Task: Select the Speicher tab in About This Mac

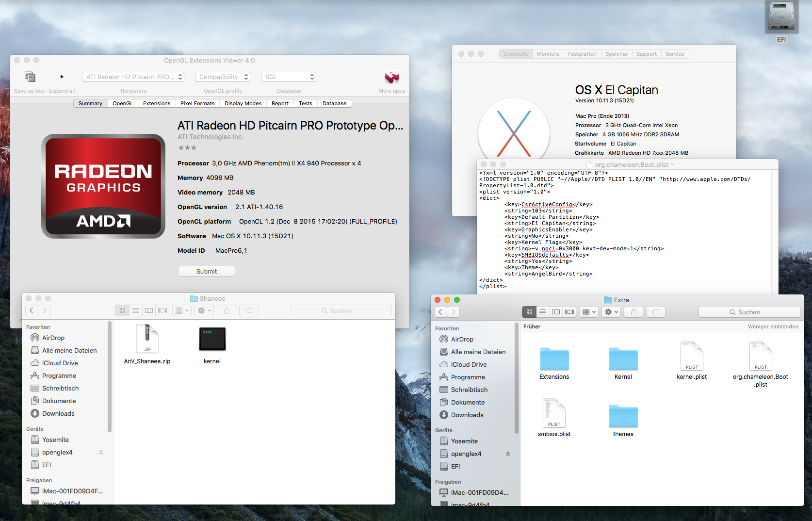Action: pyautogui.click(x=617, y=54)
